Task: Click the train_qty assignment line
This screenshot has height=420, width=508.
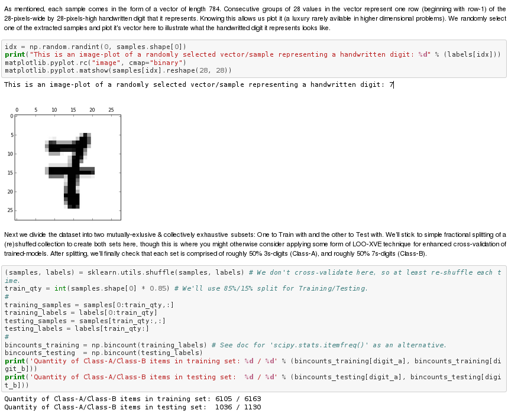Action: click(x=186, y=288)
